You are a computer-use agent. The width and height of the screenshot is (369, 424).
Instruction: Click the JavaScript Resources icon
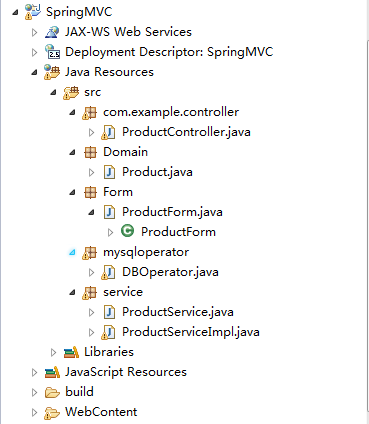pyautogui.click(x=52, y=372)
